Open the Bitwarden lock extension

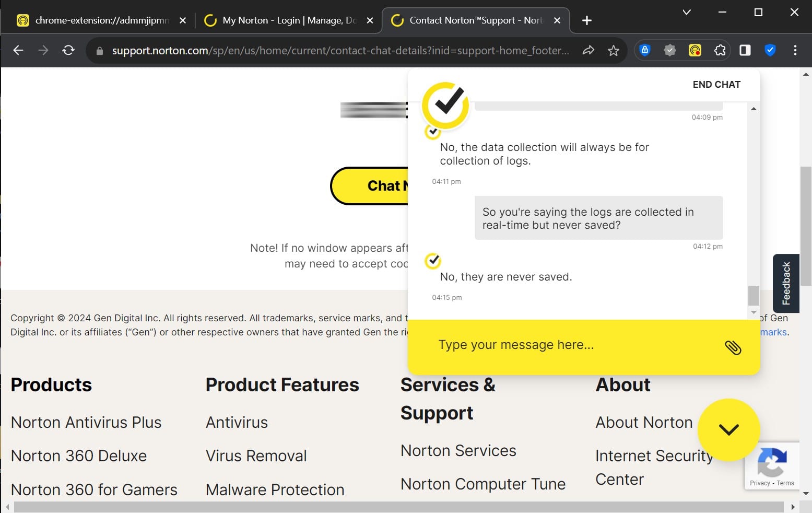pyautogui.click(x=645, y=50)
